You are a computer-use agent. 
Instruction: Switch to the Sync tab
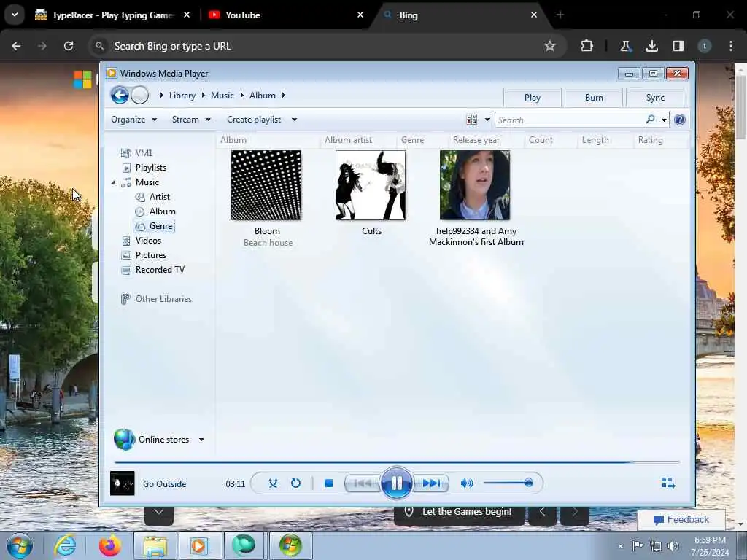tap(655, 98)
